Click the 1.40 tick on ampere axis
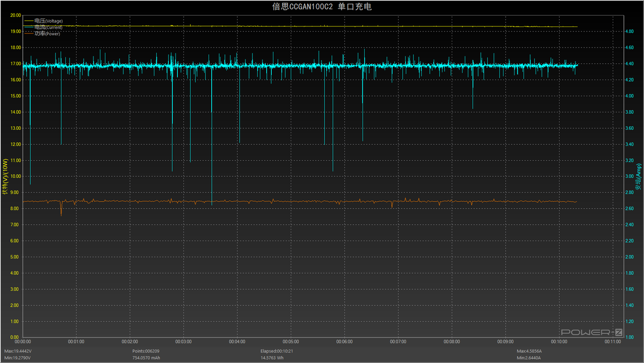The height and width of the screenshot is (363, 644). (x=629, y=306)
